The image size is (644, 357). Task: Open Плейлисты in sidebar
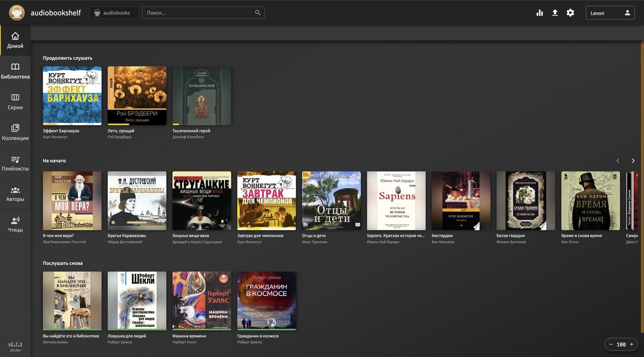[x=15, y=163]
